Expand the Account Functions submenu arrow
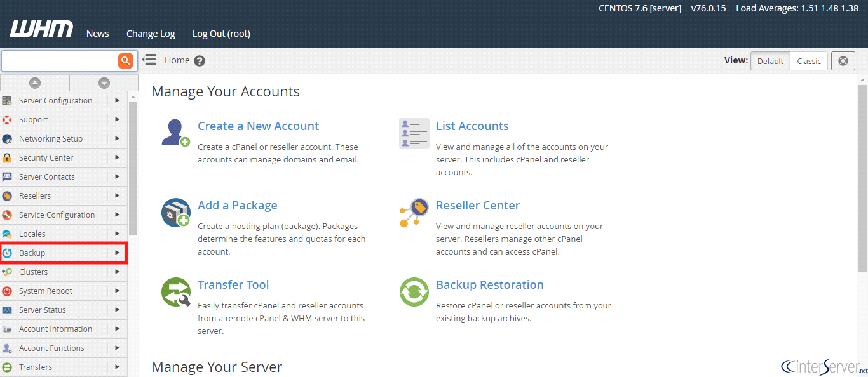 [x=117, y=348]
